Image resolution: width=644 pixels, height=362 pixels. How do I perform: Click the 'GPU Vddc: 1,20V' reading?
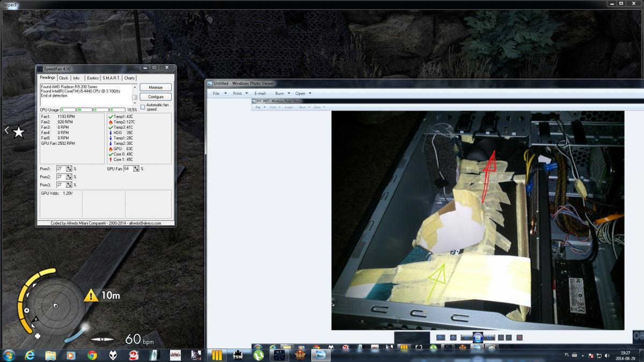tap(56, 193)
